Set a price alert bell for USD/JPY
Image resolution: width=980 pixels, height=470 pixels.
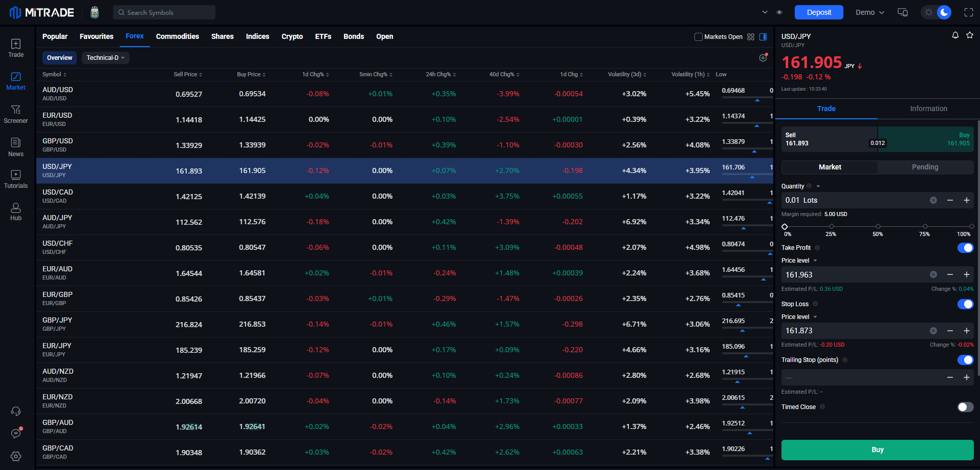pyautogui.click(x=955, y=35)
